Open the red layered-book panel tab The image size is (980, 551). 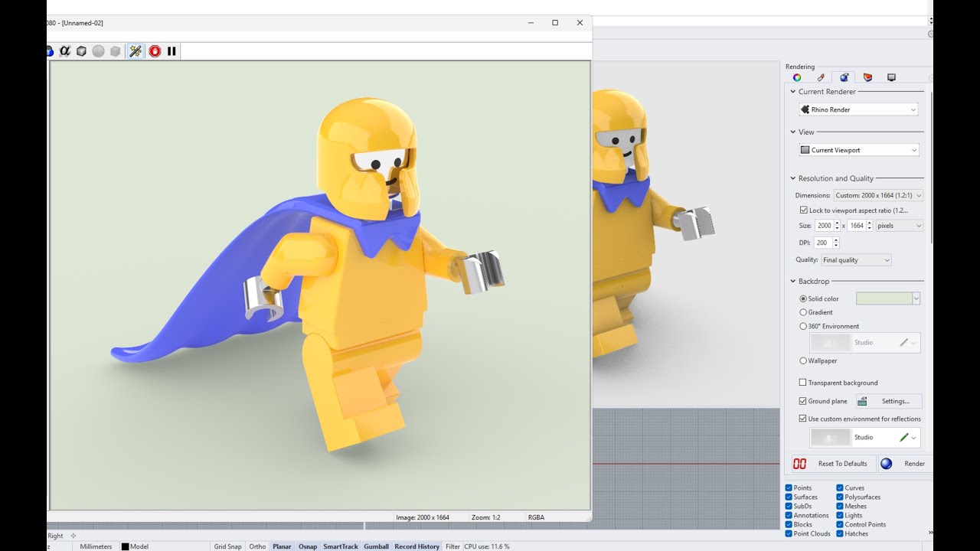tap(867, 77)
